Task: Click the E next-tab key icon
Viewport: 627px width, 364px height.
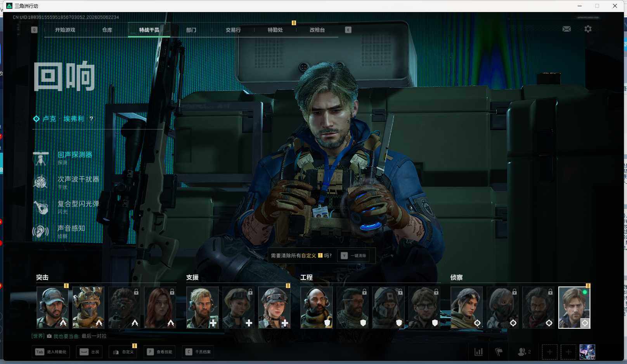Action: (348, 30)
